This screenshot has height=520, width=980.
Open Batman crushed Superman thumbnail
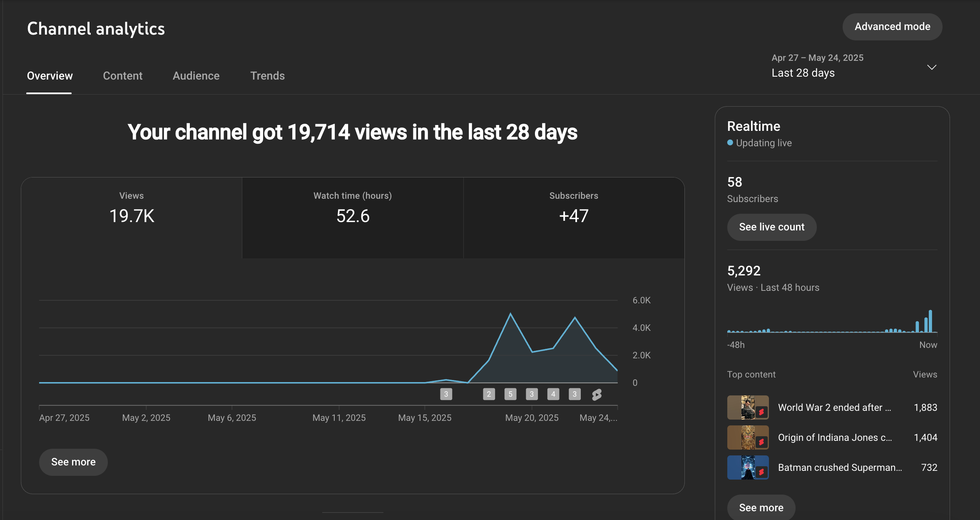click(x=748, y=467)
